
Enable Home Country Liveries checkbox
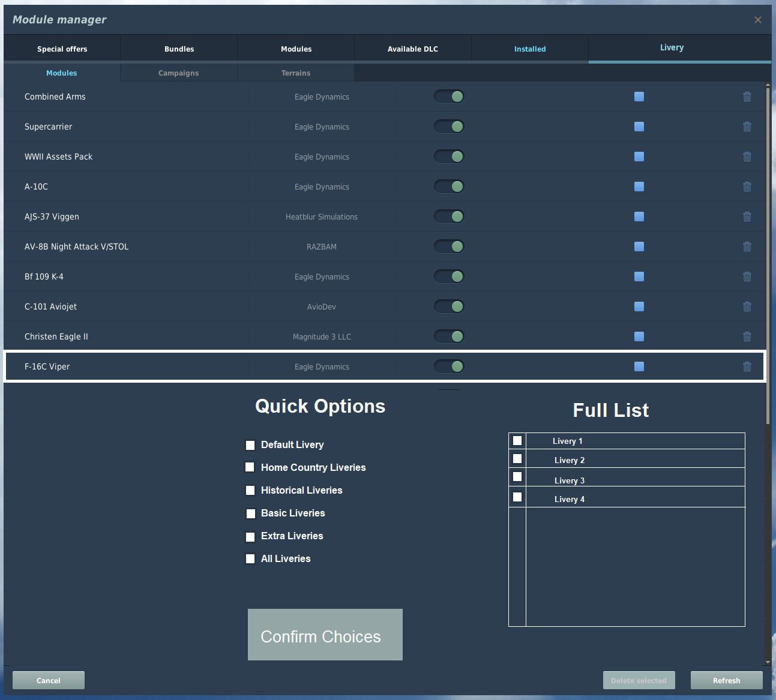click(x=250, y=467)
